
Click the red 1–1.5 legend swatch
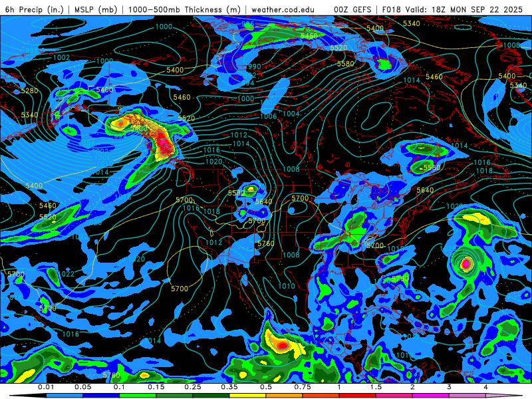click(x=358, y=396)
